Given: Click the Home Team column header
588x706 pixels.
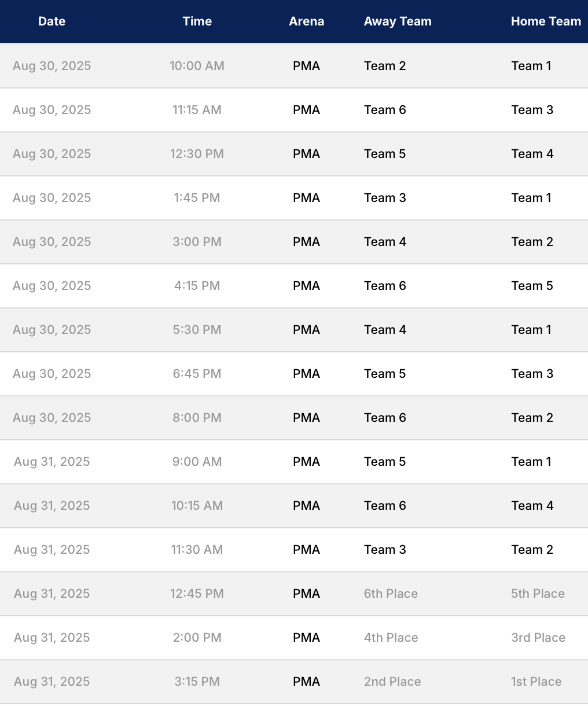Looking at the screenshot, I should (546, 21).
